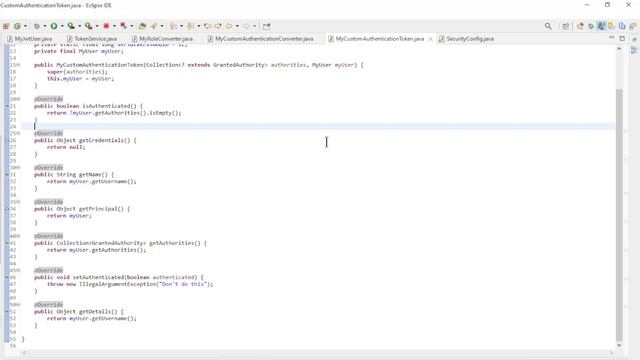Collapse the getCredentials fold at line 25

point(18,133)
